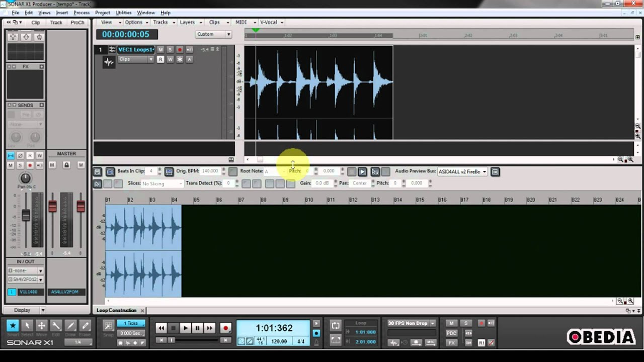Select the Loop Construction select tool
Viewport: 644px width, 362px height.
[x=98, y=184]
